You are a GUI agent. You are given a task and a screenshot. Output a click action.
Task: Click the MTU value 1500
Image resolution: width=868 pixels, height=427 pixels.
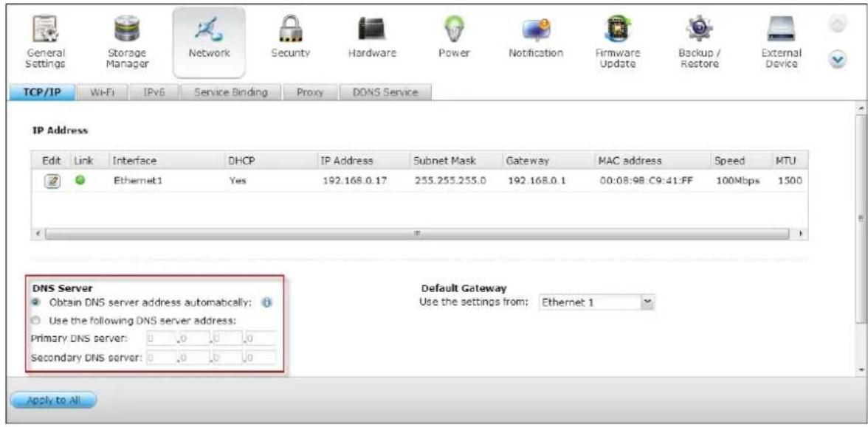(x=790, y=181)
